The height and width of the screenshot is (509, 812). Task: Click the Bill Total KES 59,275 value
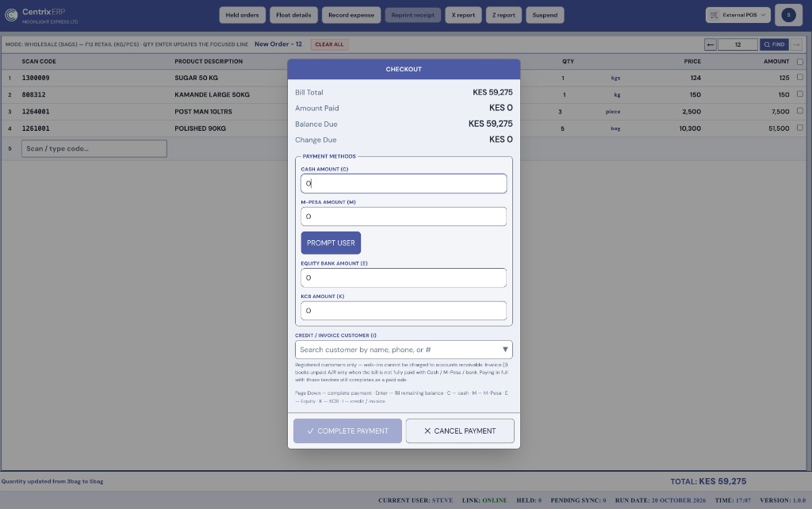point(492,92)
